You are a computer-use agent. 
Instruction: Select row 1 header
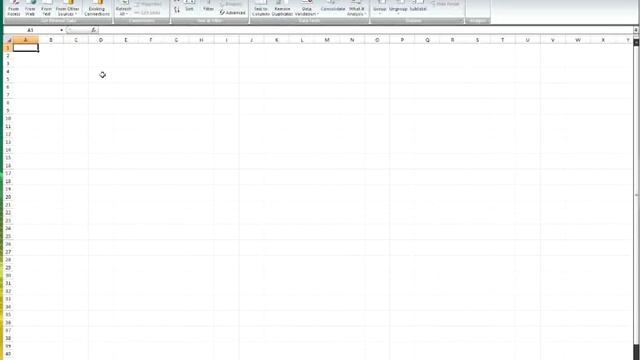[x=8, y=48]
